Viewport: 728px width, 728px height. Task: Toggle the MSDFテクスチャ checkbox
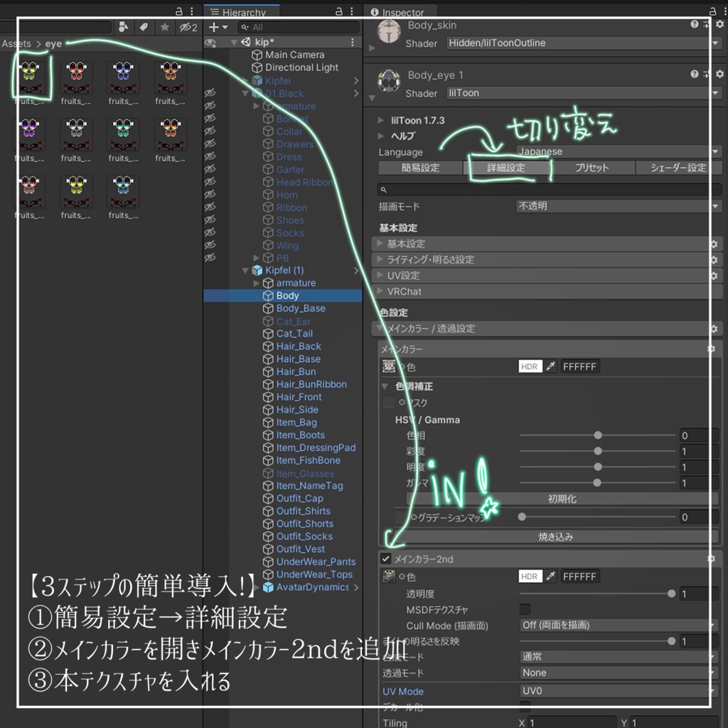(526, 609)
